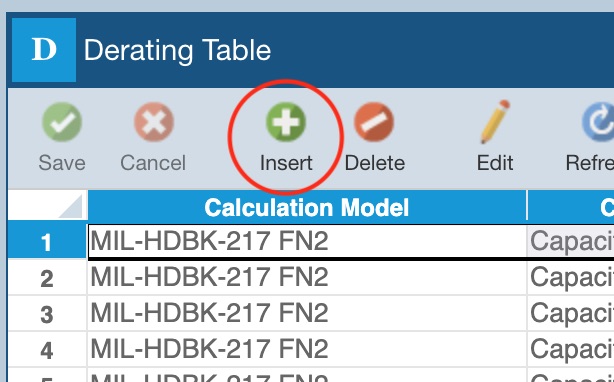Click MIL-HDBK-217 FN2 cell in row 2
The width and height of the screenshot is (614, 382).
(x=307, y=277)
